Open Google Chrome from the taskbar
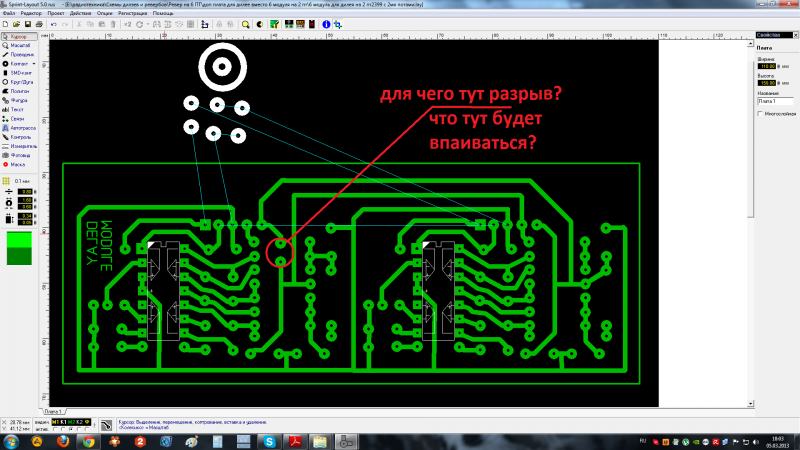The image size is (800, 450). pyautogui.click(x=89, y=442)
